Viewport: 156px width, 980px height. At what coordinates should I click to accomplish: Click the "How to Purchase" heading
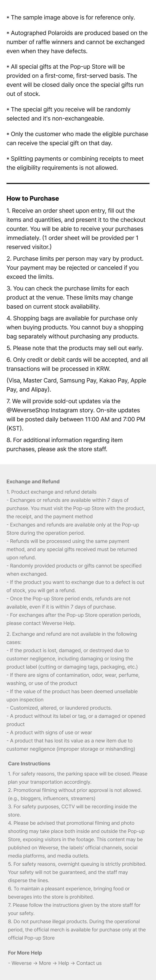[33, 198]
